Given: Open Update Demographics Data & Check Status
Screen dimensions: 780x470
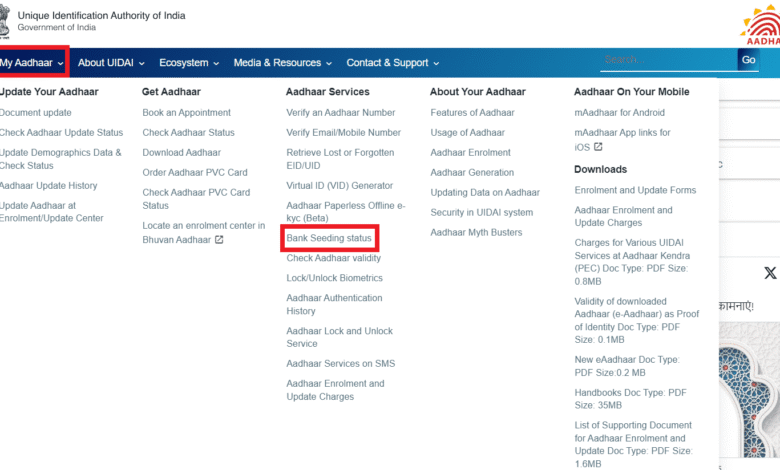Looking at the screenshot, I should [61, 159].
